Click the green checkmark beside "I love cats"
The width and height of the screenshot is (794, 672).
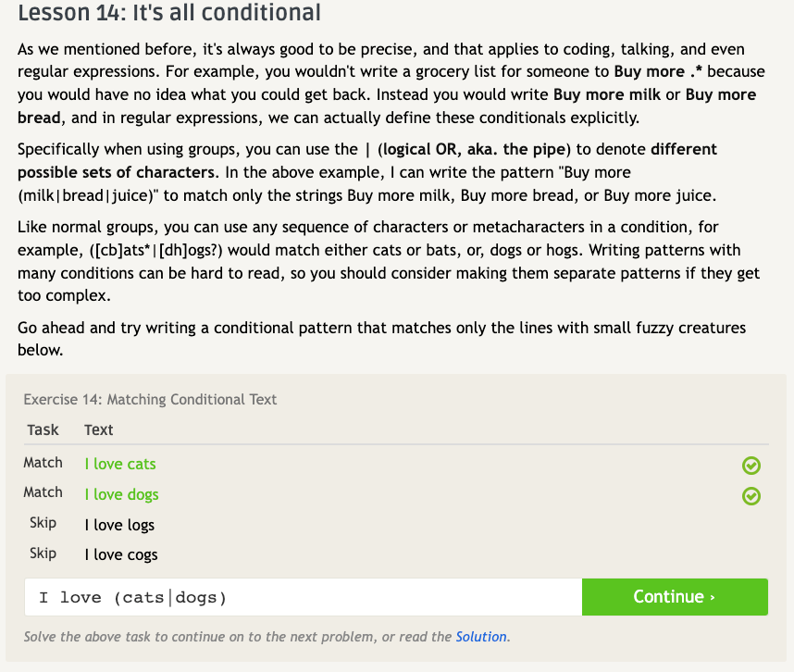pyautogui.click(x=751, y=466)
